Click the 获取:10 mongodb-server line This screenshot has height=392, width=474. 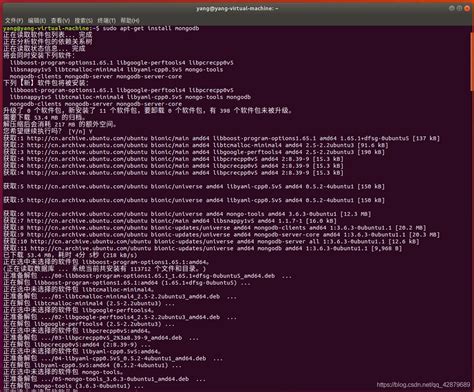(x=211, y=242)
